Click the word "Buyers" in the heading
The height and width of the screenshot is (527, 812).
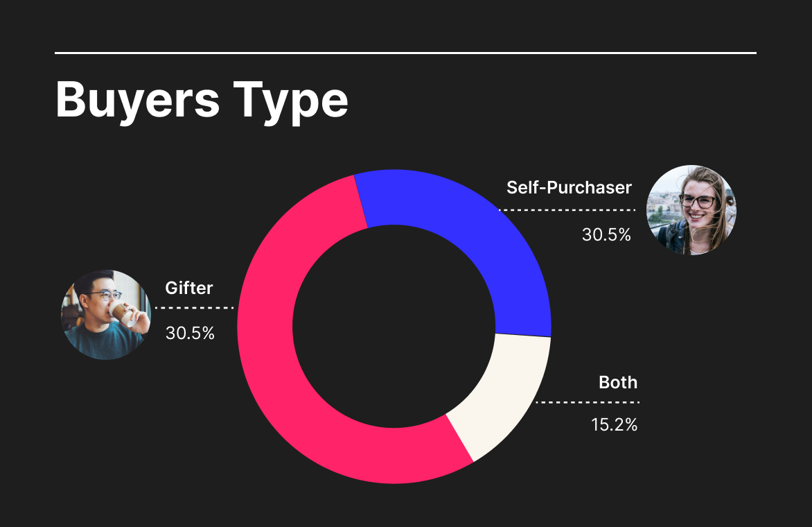coord(137,101)
